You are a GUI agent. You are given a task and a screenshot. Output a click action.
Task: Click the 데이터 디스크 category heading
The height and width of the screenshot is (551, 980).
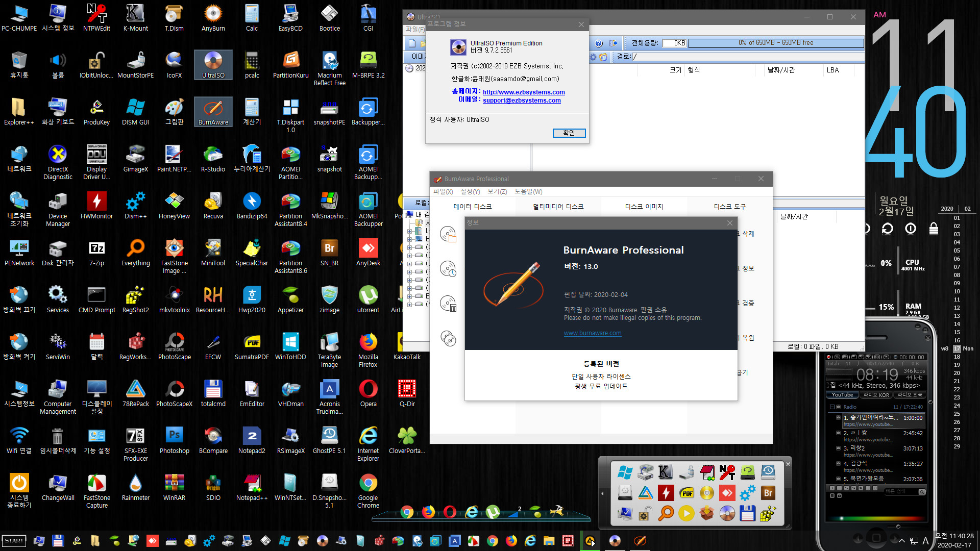point(473,207)
